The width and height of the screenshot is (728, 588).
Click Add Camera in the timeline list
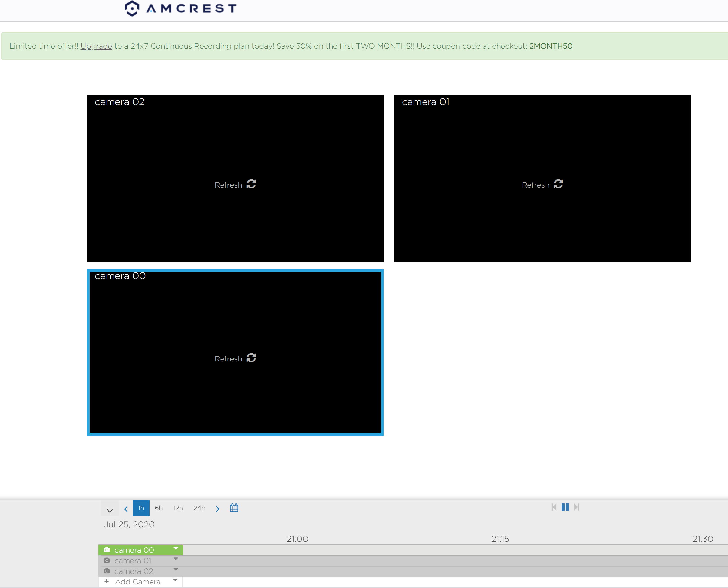point(137,582)
